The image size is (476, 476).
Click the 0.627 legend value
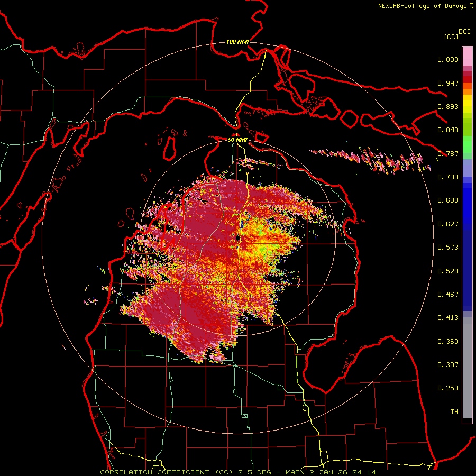tap(448, 224)
